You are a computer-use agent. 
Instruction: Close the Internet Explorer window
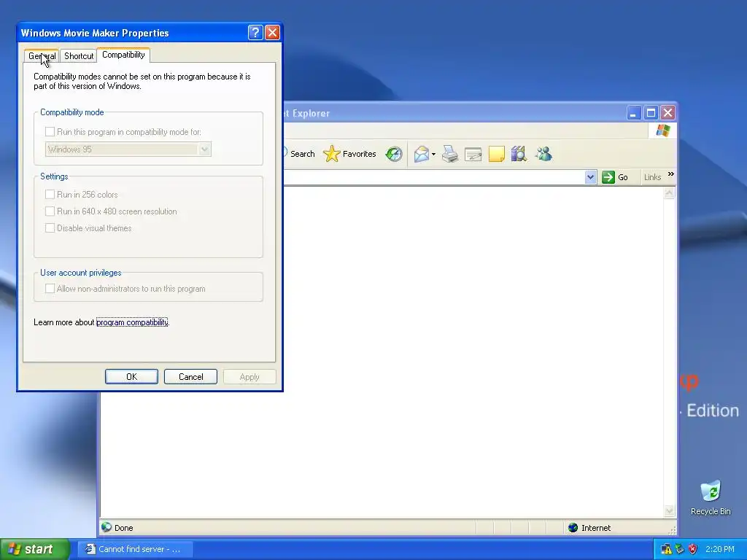(x=668, y=113)
